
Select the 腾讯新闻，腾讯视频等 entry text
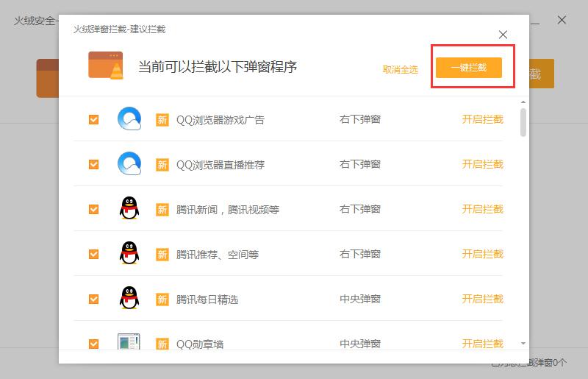click(228, 210)
